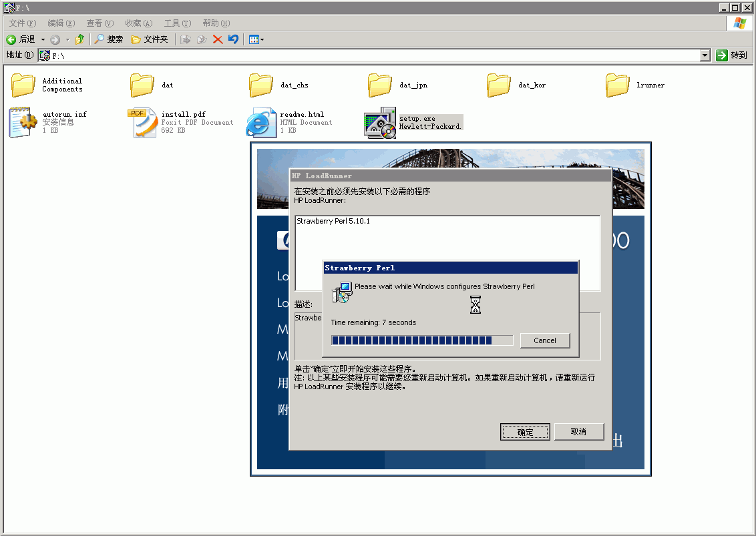The height and width of the screenshot is (536, 756).
Task: Select the install.pdf Foxit document icon
Action: [143, 122]
